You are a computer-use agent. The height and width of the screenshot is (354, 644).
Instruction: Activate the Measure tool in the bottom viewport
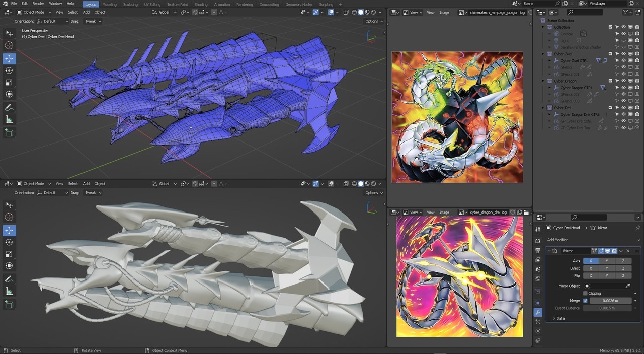click(9, 292)
